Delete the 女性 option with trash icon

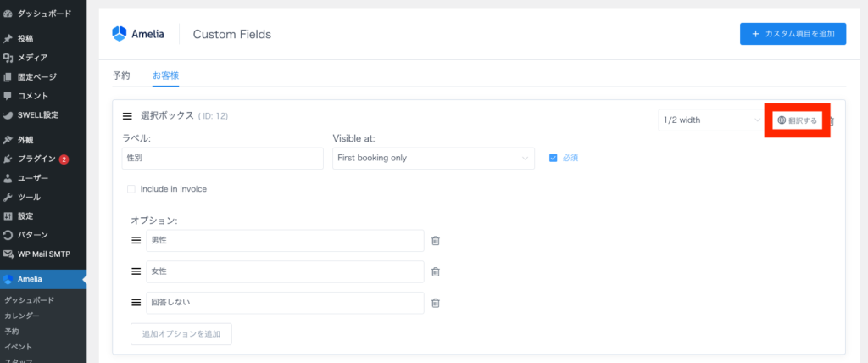pos(436,272)
